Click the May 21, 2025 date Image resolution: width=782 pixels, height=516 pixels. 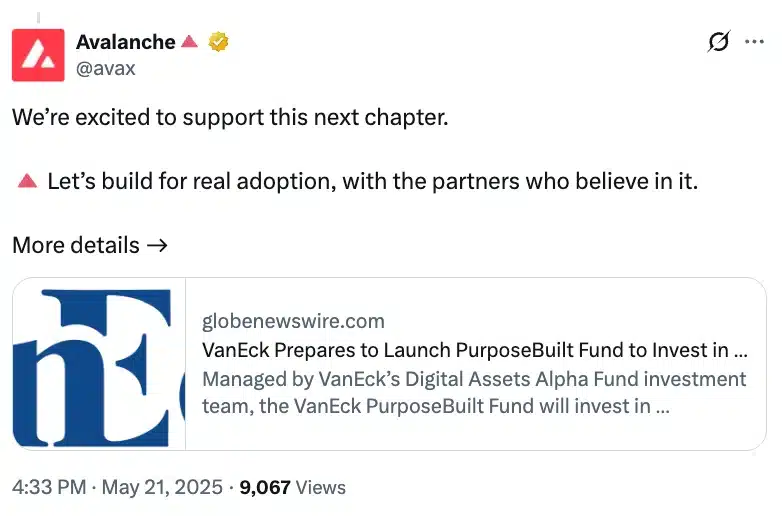[x=162, y=487]
